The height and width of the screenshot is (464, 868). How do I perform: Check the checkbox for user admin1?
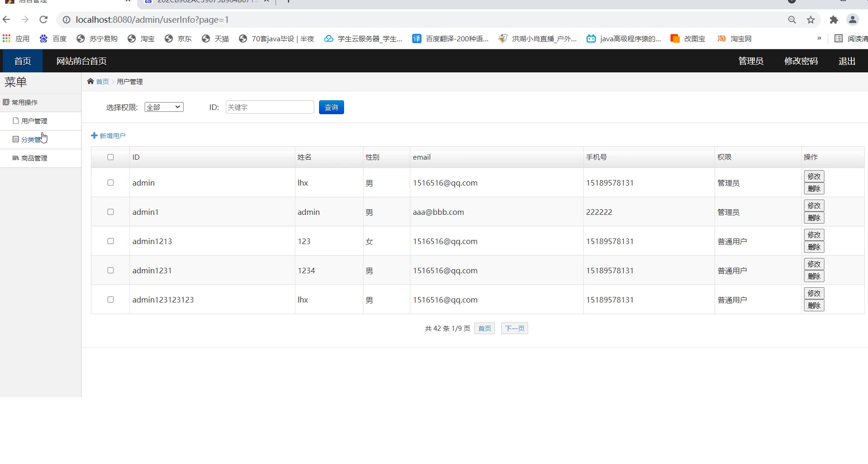coord(110,212)
